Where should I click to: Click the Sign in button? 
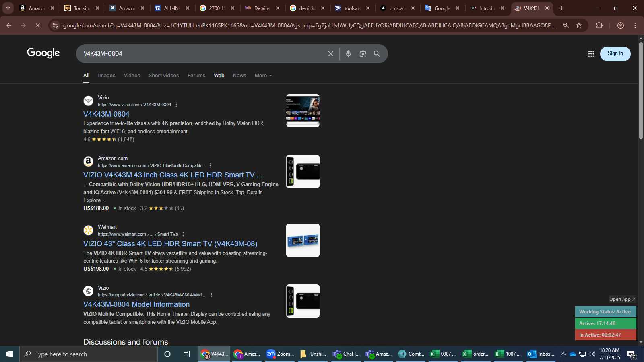pos(615,53)
